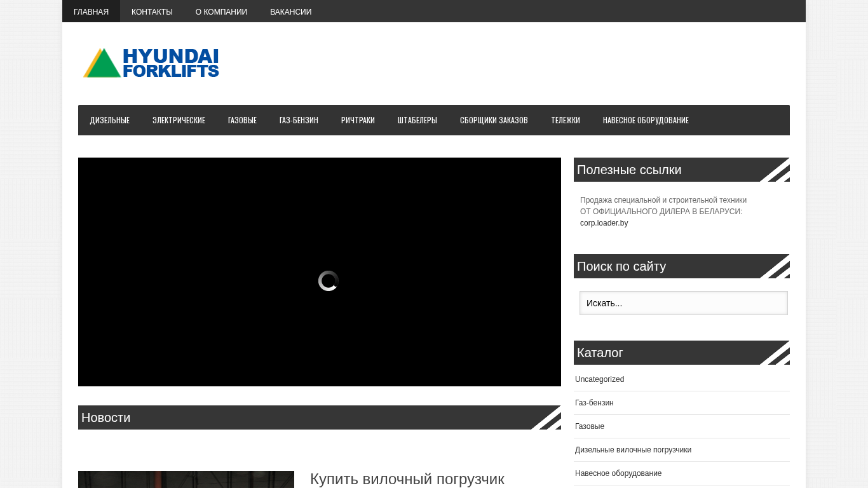Select the Электрические category tab

click(x=179, y=120)
